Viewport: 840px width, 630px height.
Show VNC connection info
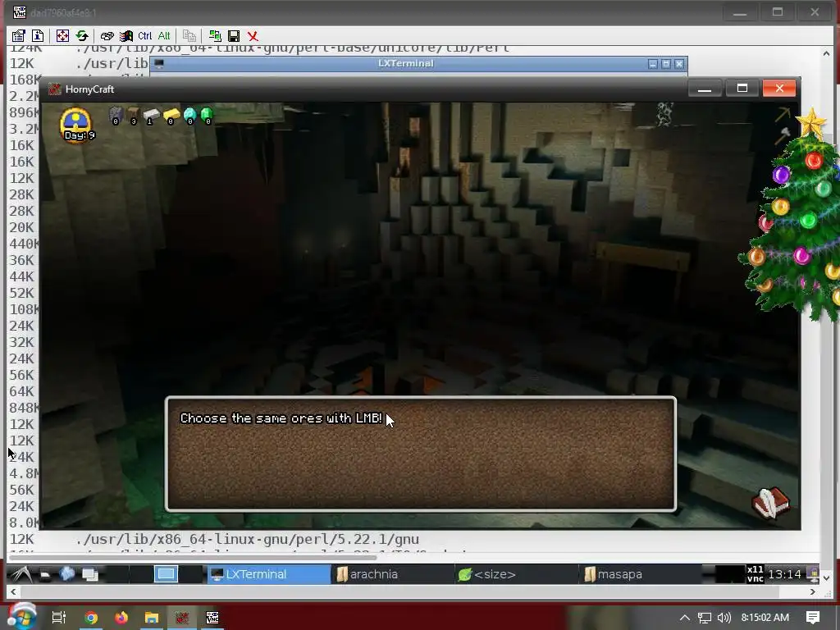coord(38,36)
